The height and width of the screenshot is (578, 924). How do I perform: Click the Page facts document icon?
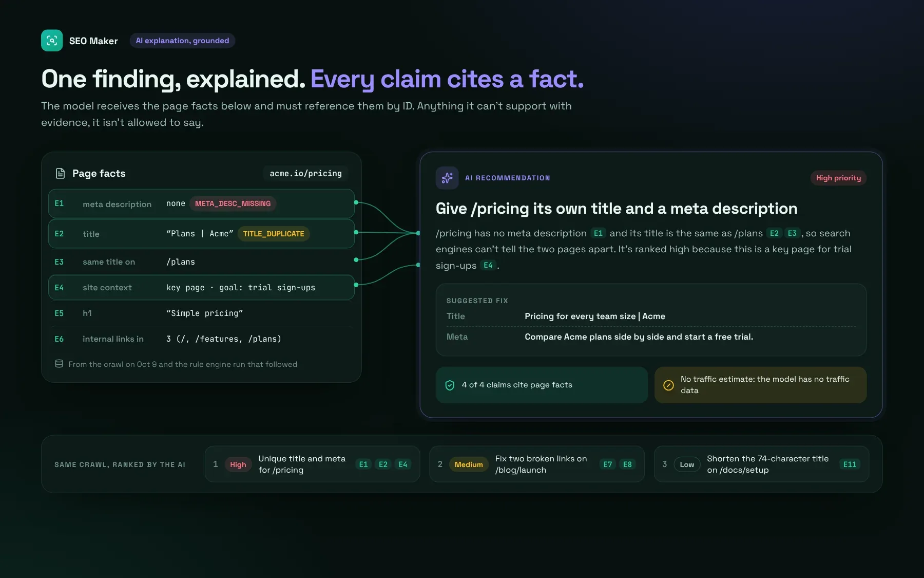[x=60, y=174]
